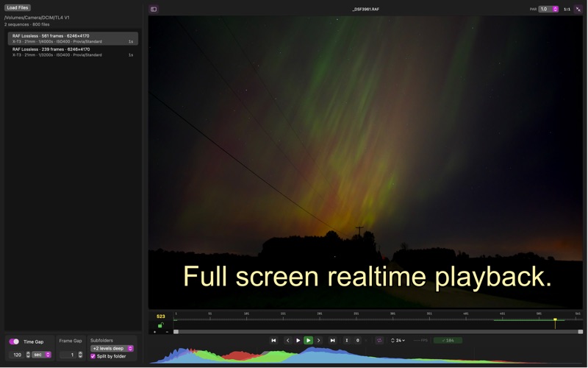
Task: Click the _DSF3961.RAF filename title
Action: coord(365,9)
